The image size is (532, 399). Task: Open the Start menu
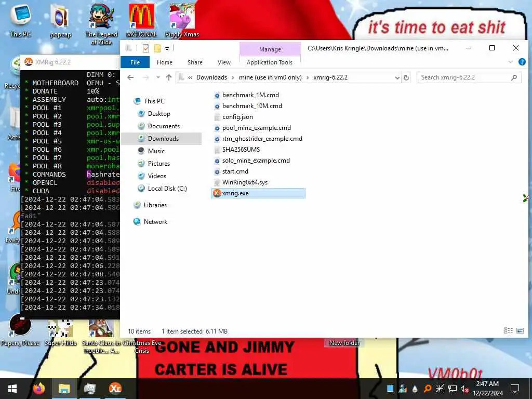[12, 389]
